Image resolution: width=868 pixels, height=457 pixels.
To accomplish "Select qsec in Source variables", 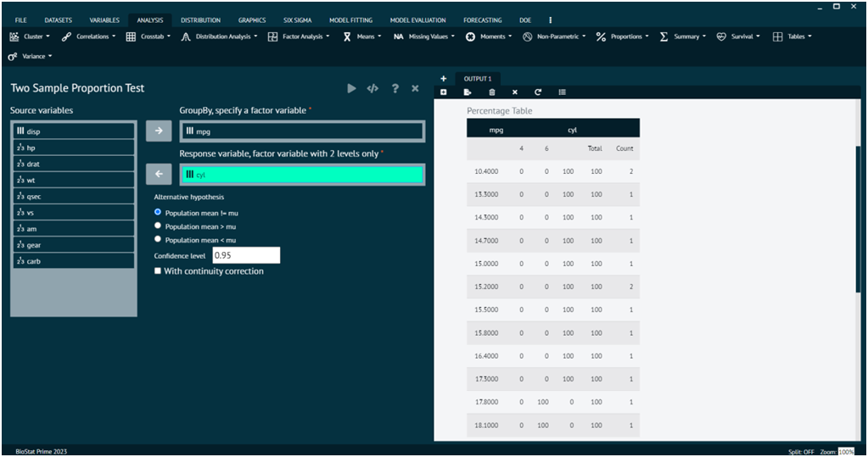I will (x=74, y=196).
